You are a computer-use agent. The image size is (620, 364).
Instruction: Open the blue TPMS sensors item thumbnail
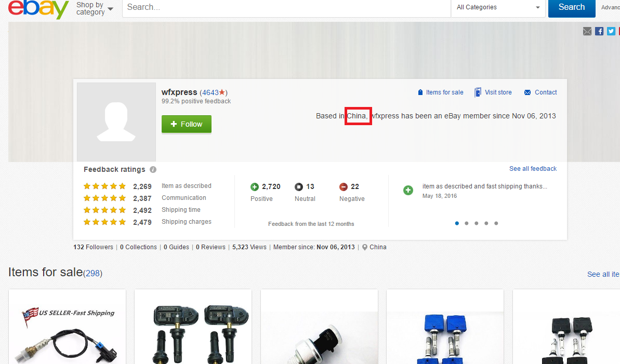coord(445,327)
